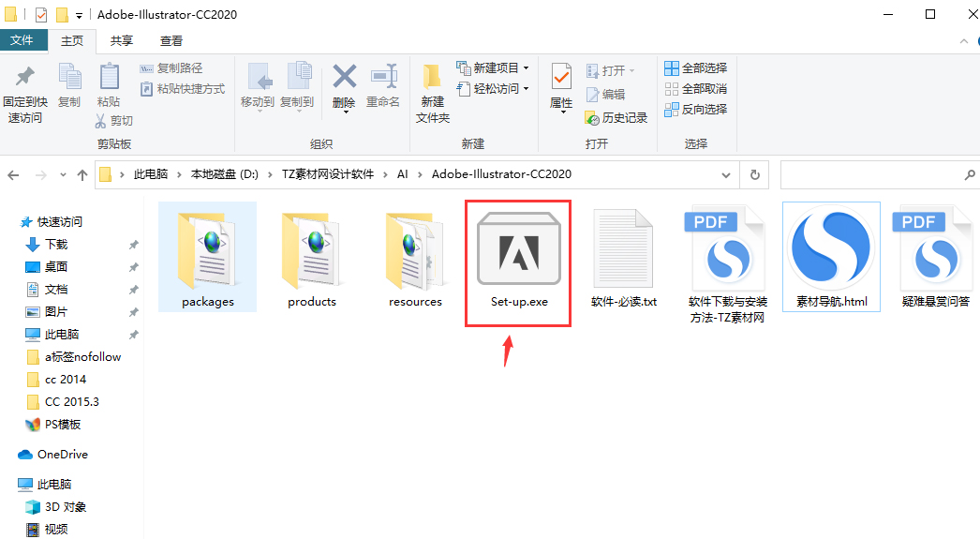Open Properties (属性) in ribbon
Image resolution: width=980 pixels, height=539 pixels.
click(561, 87)
